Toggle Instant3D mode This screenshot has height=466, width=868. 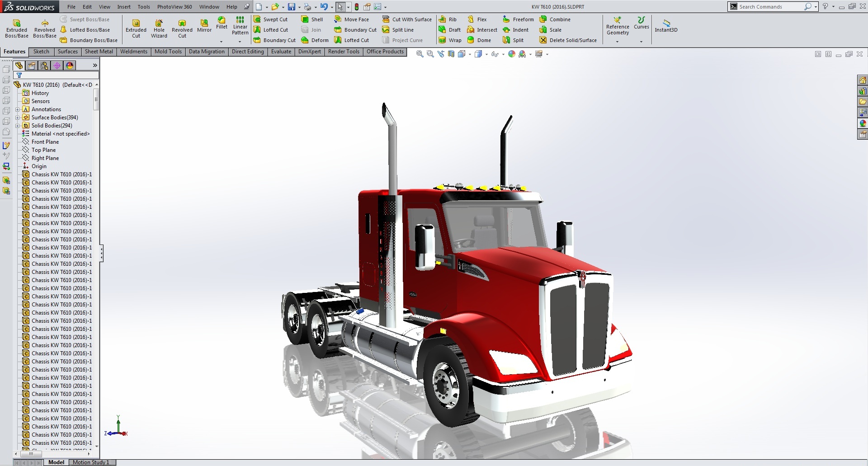pos(666,26)
